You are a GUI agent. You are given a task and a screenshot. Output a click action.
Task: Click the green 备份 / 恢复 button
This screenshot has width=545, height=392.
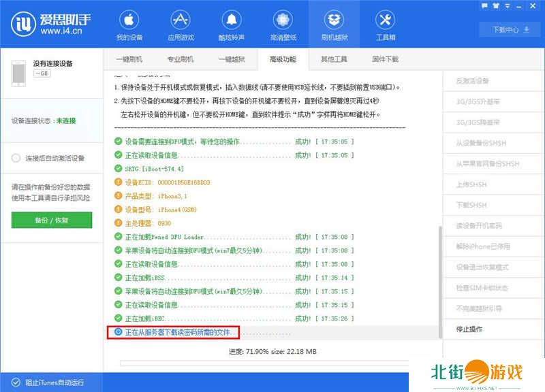point(52,220)
